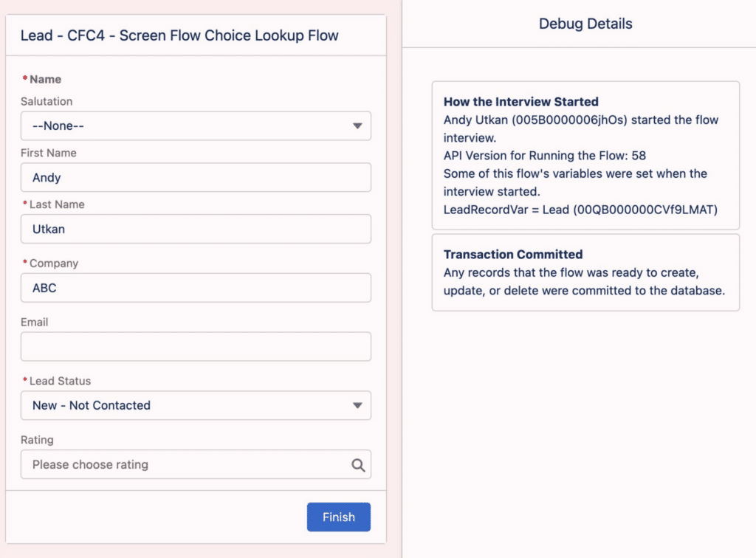Image resolution: width=756 pixels, height=558 pixels.
Task: Click the Email field label
Action: point(34,322)
